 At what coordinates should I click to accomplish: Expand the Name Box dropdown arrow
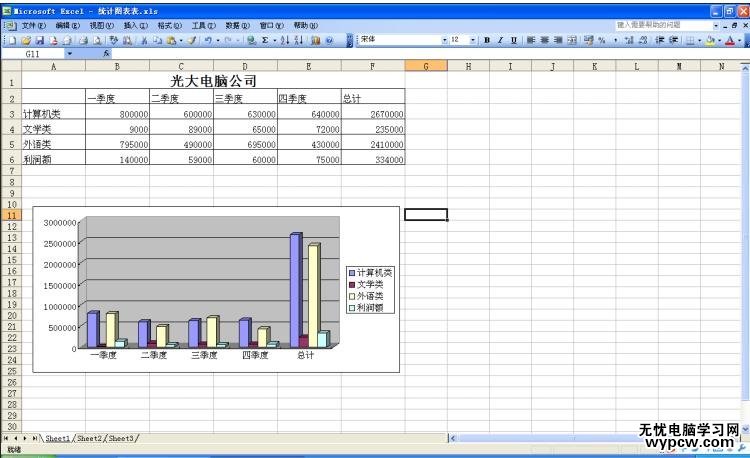pos(70,54)
